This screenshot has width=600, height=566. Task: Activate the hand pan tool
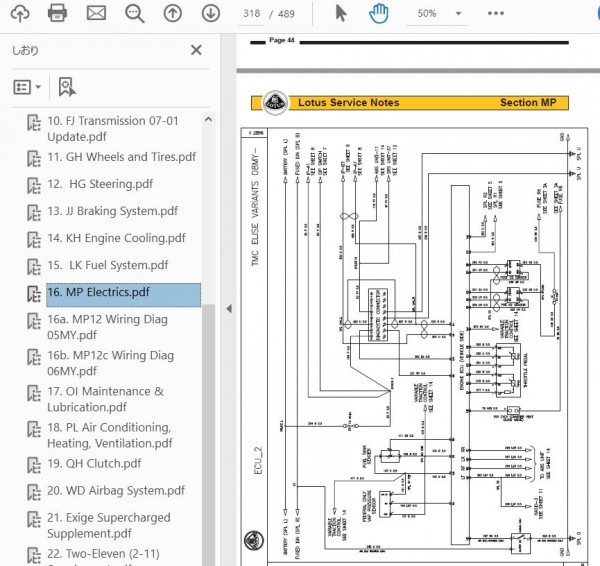point(378,14)
